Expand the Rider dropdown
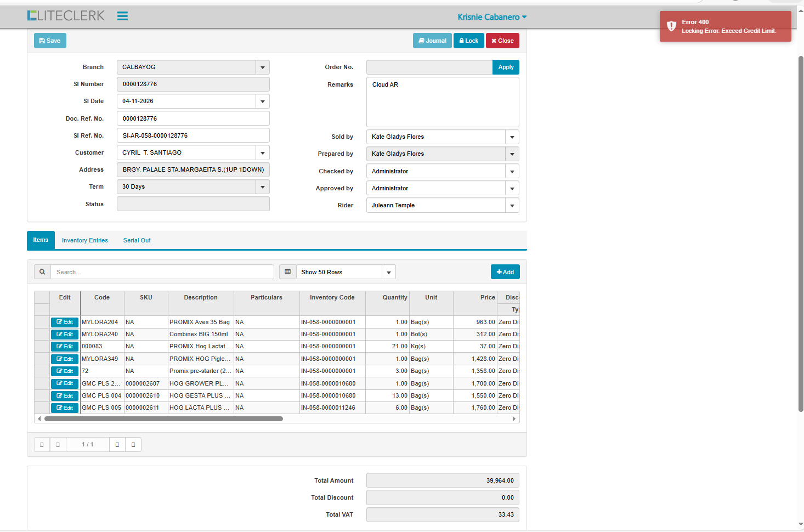 click(512, 206)
